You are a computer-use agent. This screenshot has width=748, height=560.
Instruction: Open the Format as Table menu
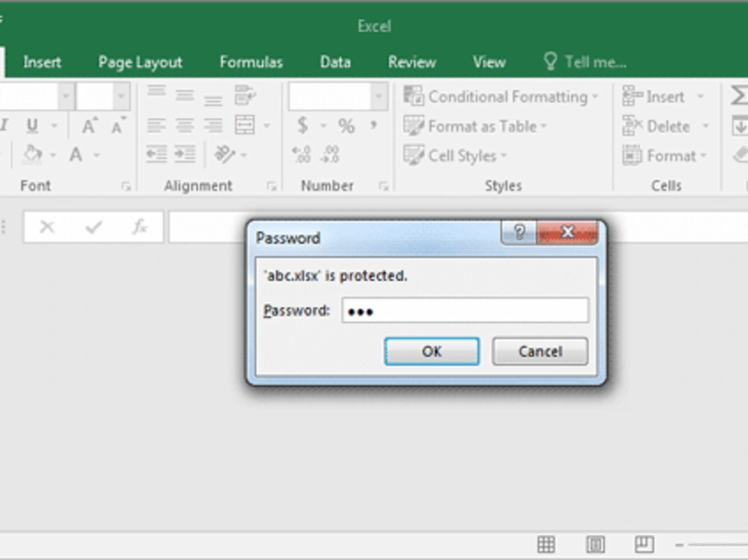475,126
